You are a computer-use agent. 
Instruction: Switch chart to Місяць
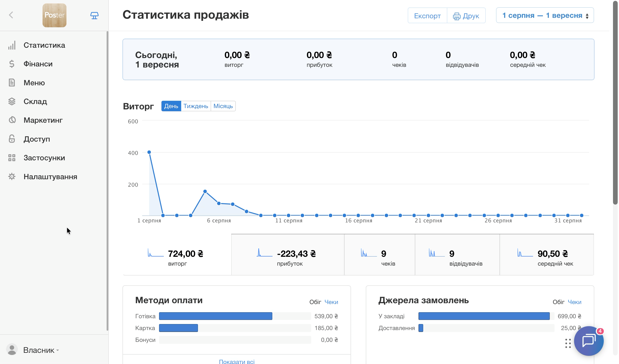pyautogui.click(x=223, y=106)
